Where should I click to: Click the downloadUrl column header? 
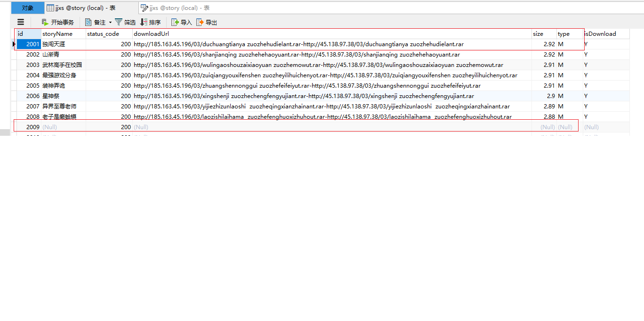[x=332, y=33]
